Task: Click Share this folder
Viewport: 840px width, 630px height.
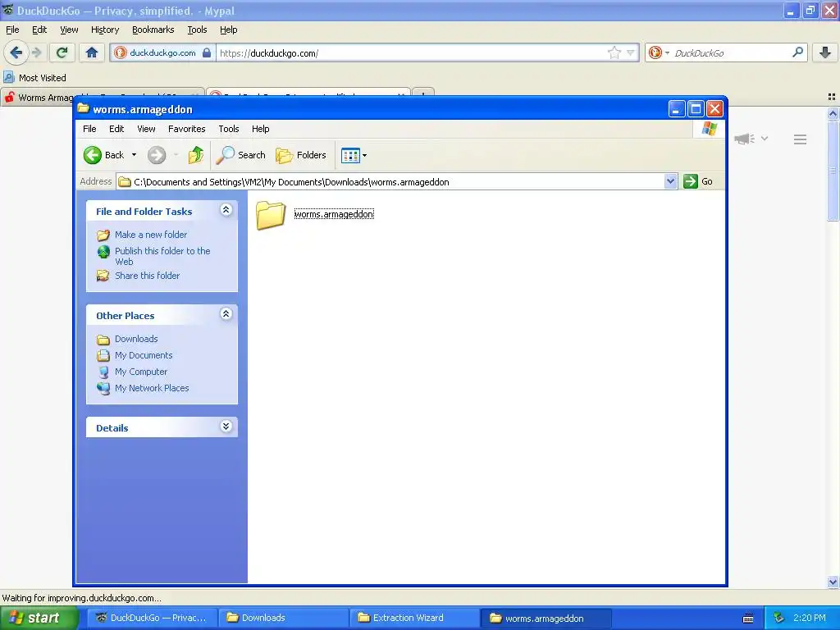Action: [148, 276]
